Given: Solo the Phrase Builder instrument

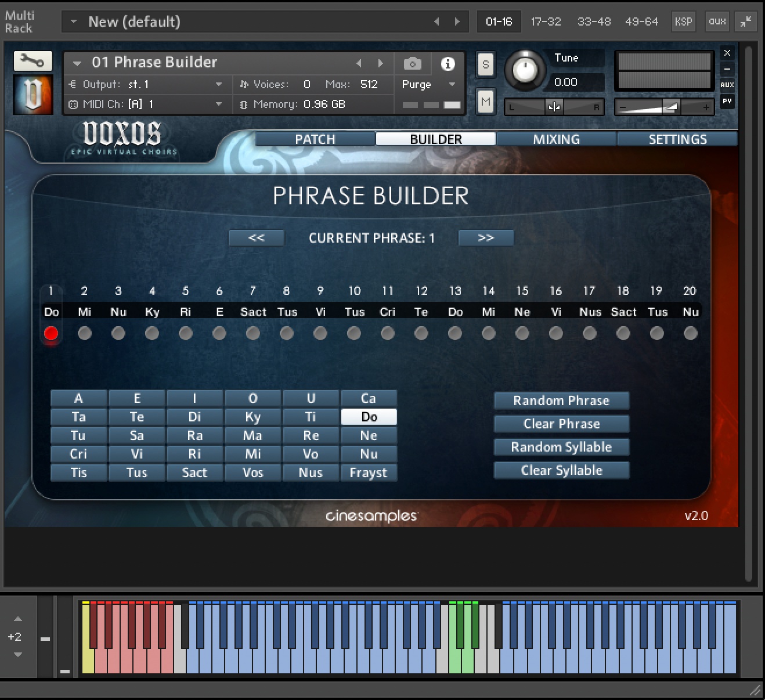Looking at the screenshot, I should pyautogui.click(x=485, y=65).
